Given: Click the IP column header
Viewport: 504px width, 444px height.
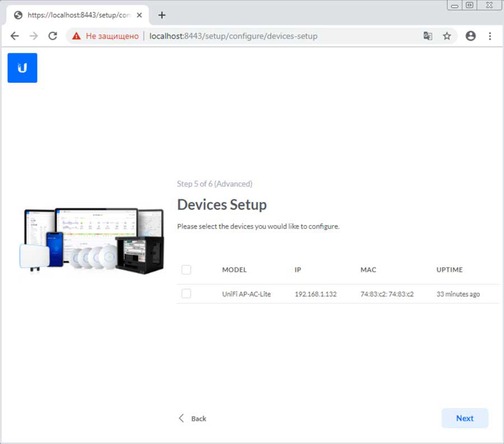Looking at the screenshot, I should point(298,269).
